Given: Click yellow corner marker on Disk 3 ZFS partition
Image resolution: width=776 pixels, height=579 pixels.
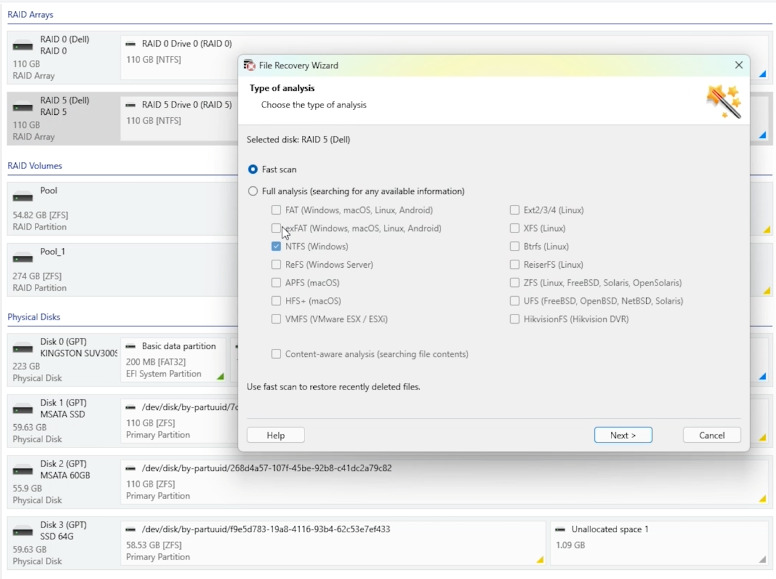Looking at the screenshot, I should click(x=540, y=560).
